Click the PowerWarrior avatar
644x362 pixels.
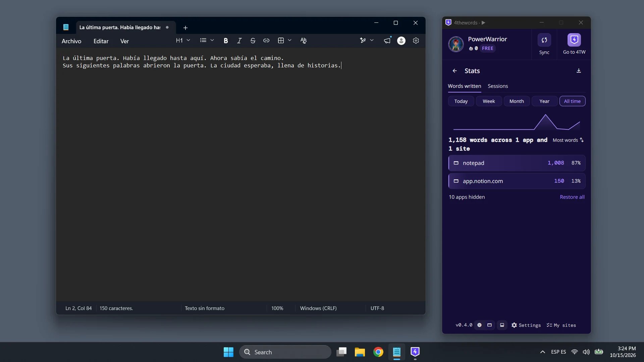tap(456, 44)
